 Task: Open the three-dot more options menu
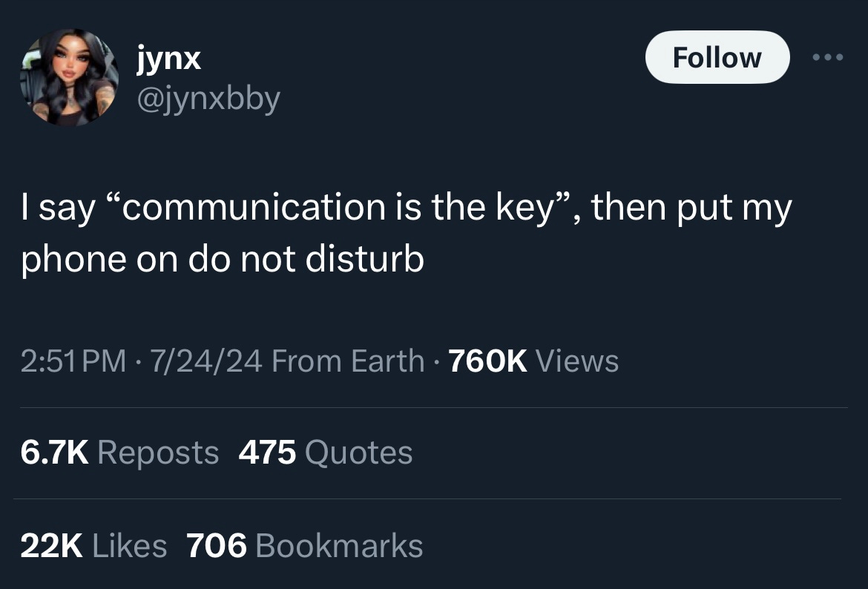pyautogui.click(x=828, y=57)
